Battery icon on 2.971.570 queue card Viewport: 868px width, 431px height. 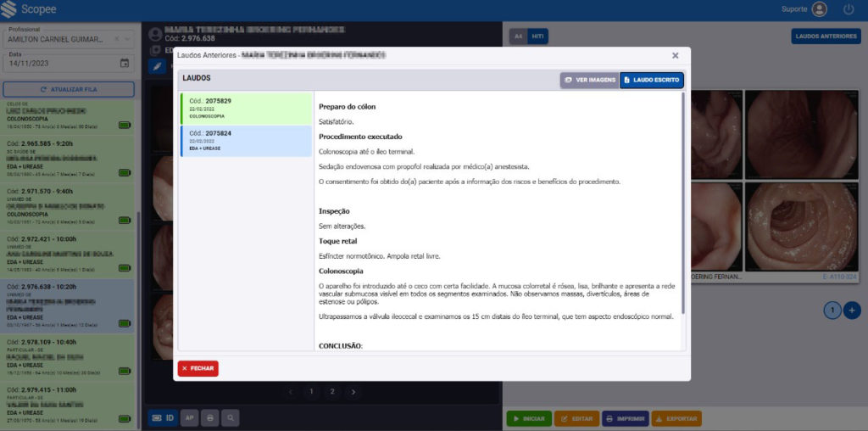click(125, 221)
